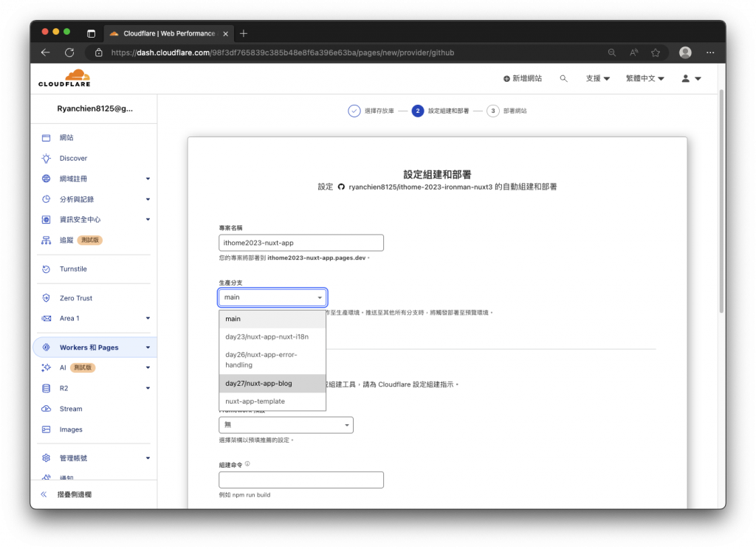Click the Zero Trust shield icon
The height and width of the screenshot is (549, 756).
coord(46,298)
